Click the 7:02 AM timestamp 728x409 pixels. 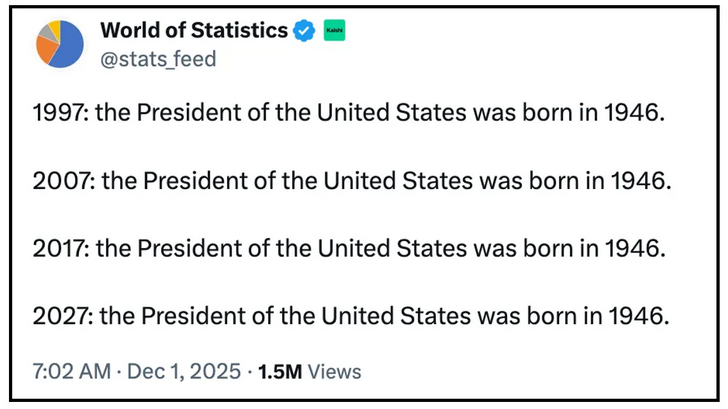point(69,372)
